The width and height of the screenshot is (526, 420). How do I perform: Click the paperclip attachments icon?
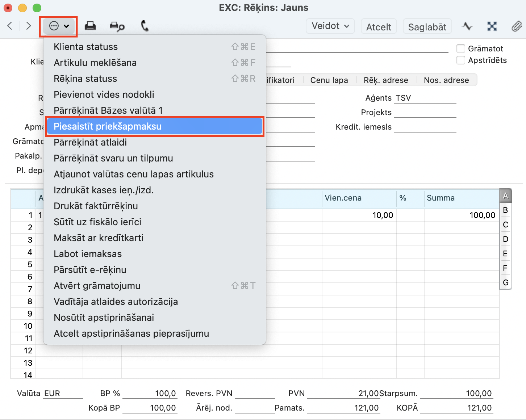517,26
